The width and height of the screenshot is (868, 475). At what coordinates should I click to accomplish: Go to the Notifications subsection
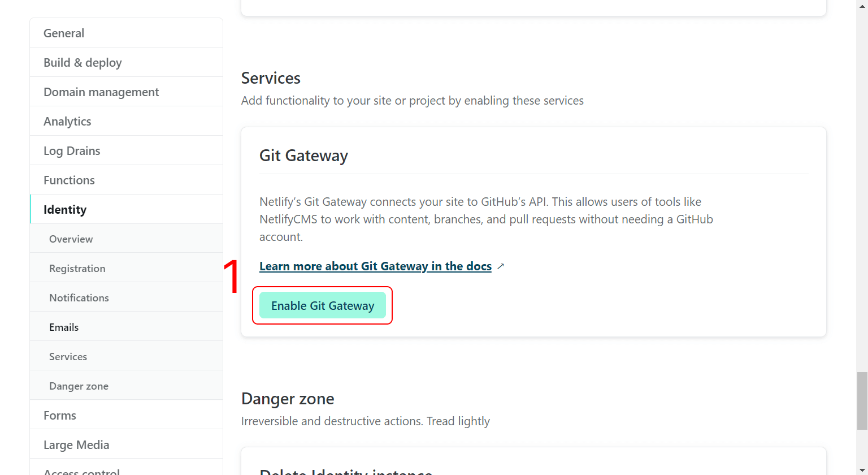click(x=79, y=297)
